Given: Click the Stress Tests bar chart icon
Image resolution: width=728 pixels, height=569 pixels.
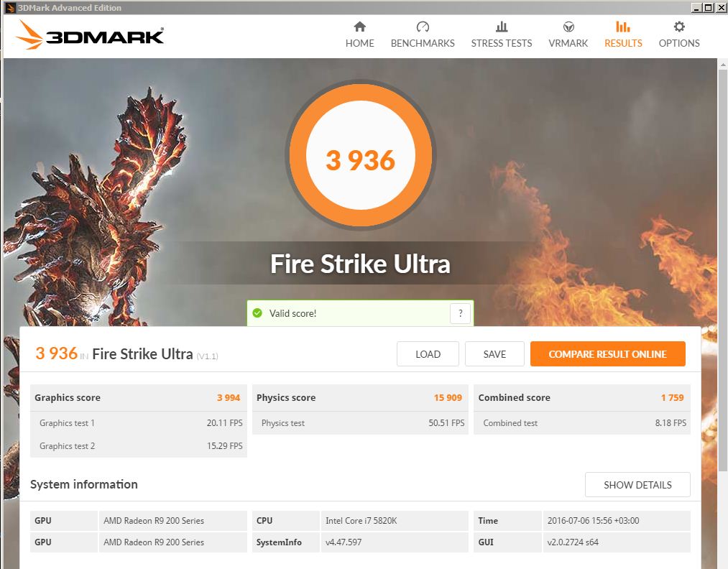Looking at the screenshot, I should 502,27.
